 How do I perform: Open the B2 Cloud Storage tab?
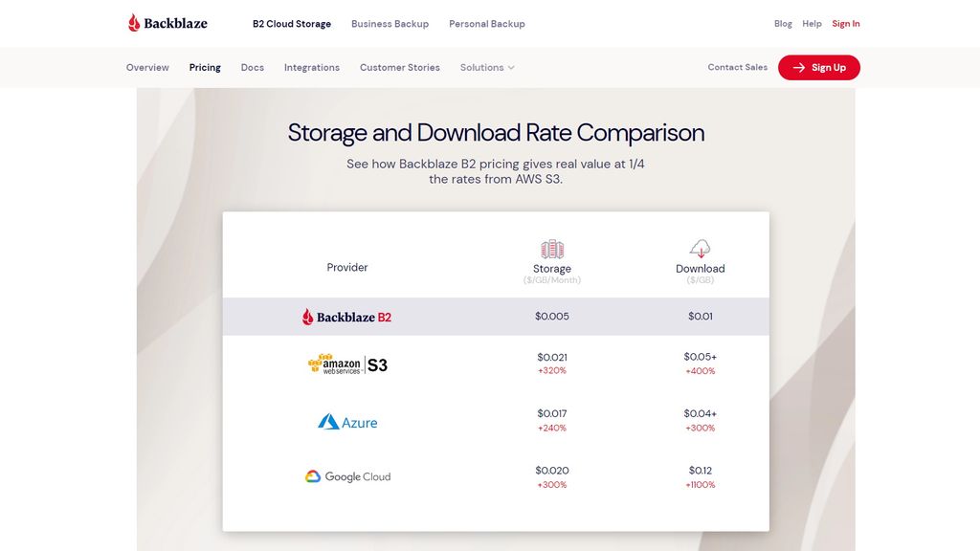292,24
